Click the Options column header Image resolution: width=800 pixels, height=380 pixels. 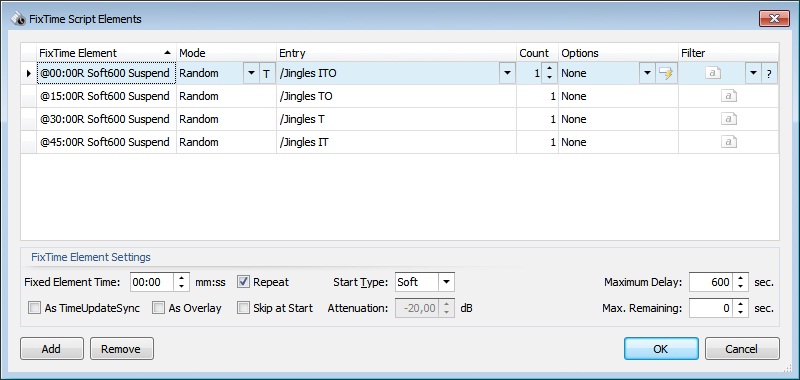pos(618,53)
